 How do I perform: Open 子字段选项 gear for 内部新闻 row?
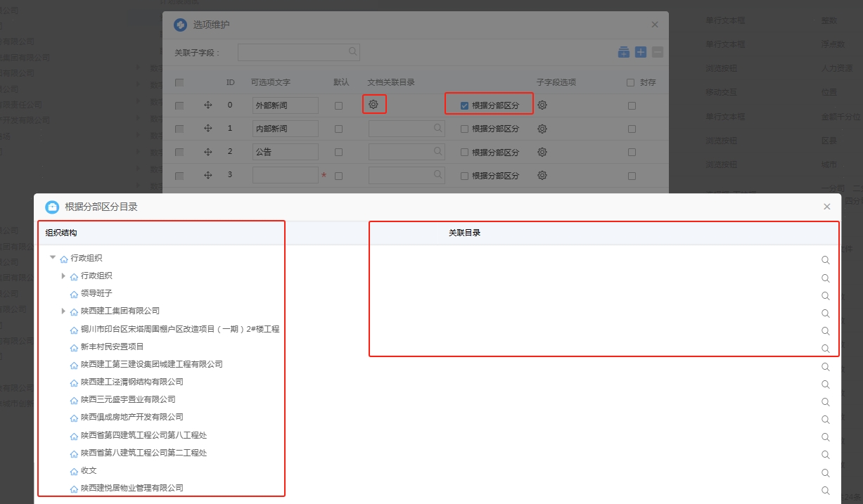pos(542,129)
